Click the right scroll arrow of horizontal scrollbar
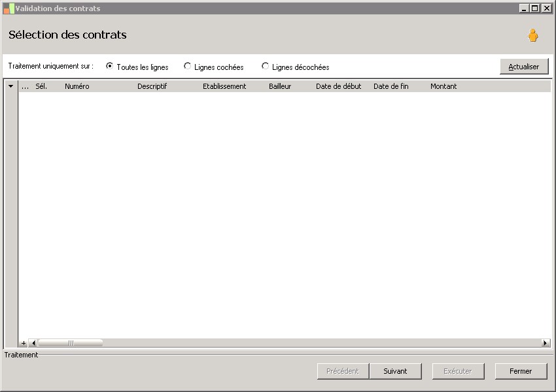 tap(546, 343)
